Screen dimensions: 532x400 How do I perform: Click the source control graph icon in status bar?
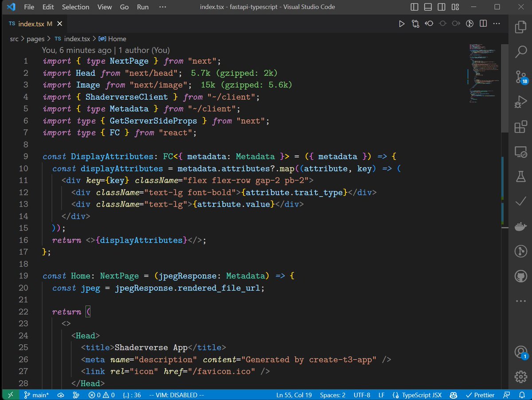click(x=76, y=395)
